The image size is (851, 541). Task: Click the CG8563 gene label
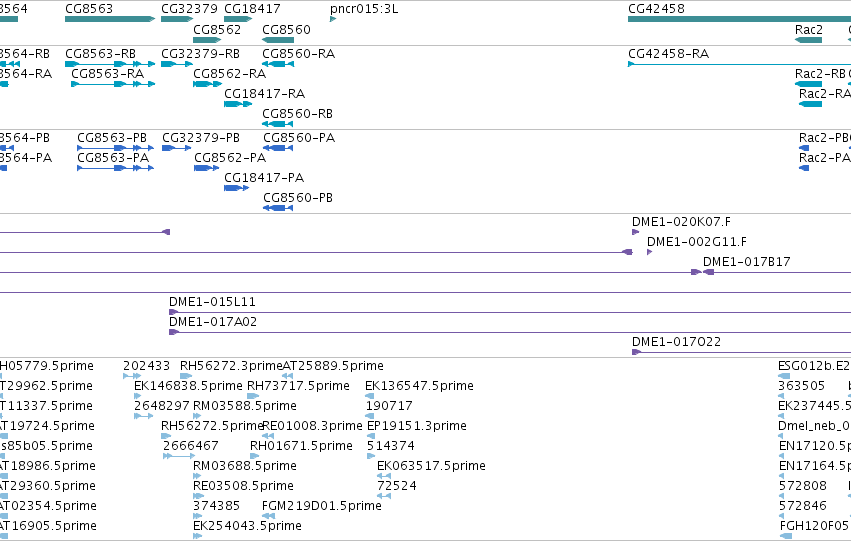[x=89, y=9]
